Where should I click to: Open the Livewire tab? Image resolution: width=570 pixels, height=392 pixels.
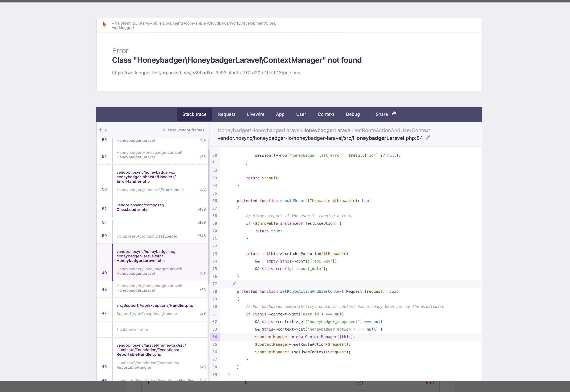(x=255, y=114)
